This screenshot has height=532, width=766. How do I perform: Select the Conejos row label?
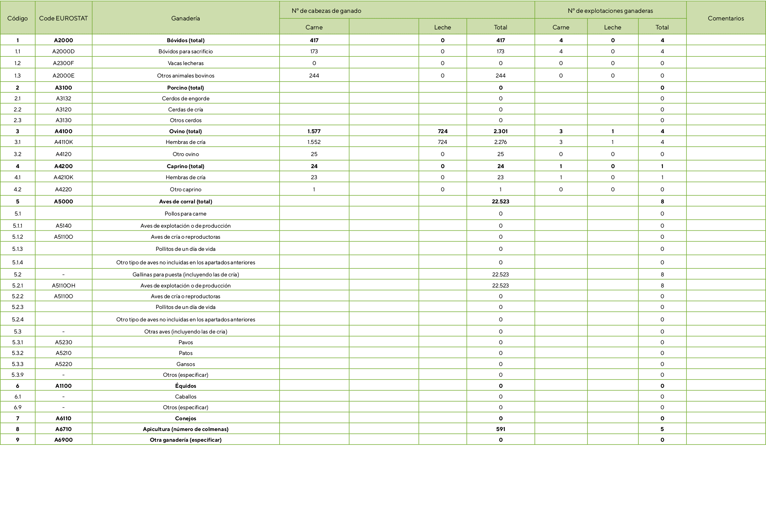pyautogui.click(x=185, y=419)
